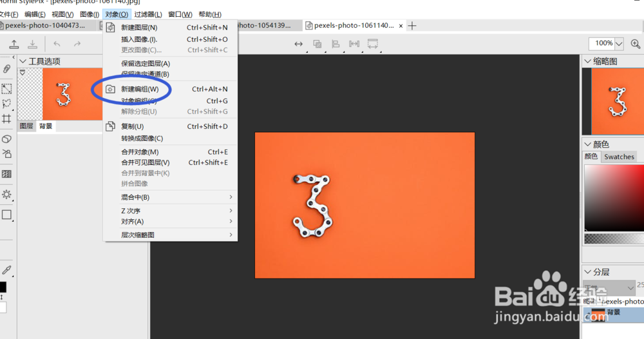Click the redo arrow icon

(x=77, y=44)
